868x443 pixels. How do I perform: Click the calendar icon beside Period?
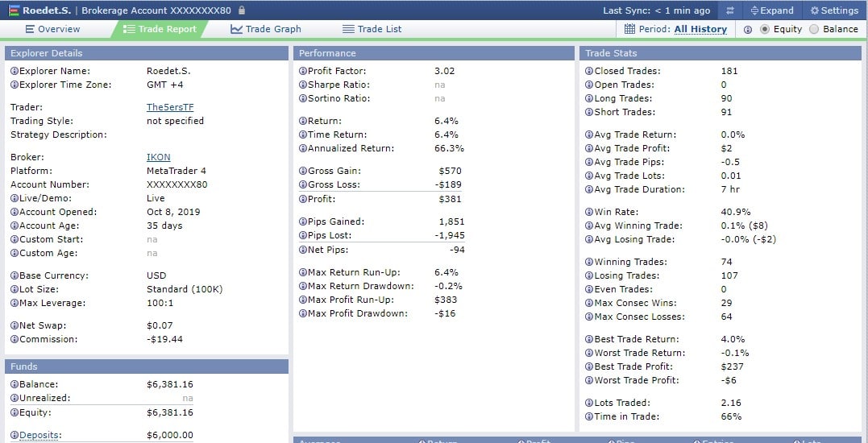tap(630, 29)
